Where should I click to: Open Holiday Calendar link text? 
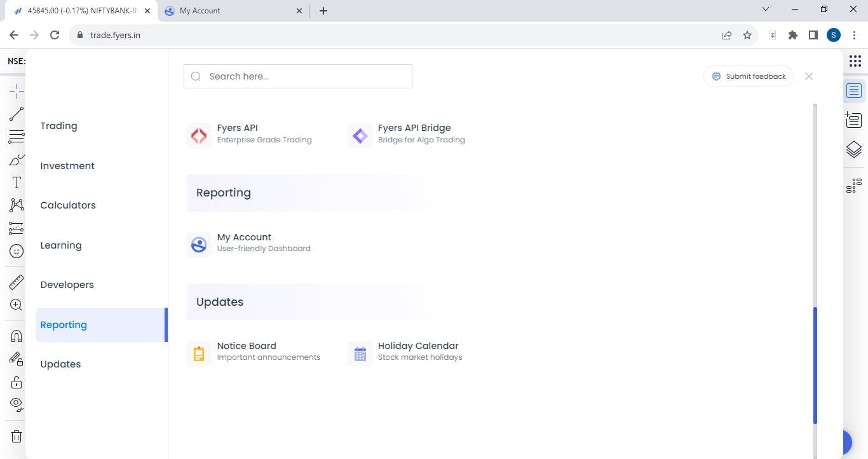tap(418, 346)
